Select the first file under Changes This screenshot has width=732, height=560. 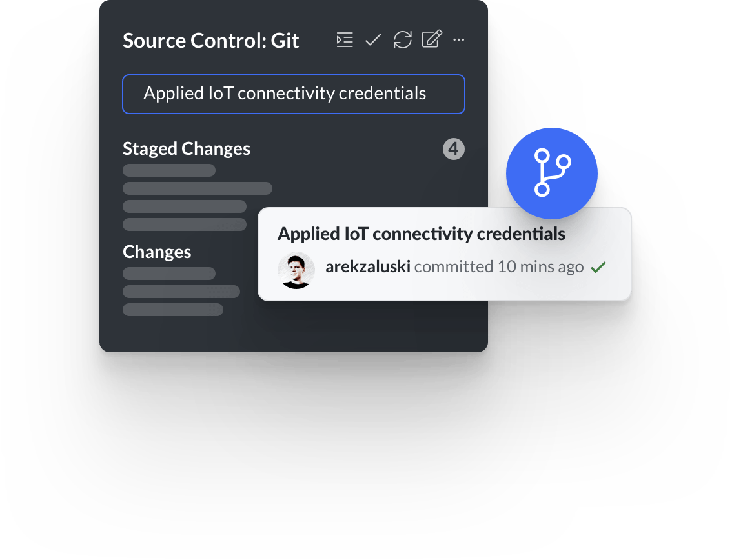tap(169, 274)
